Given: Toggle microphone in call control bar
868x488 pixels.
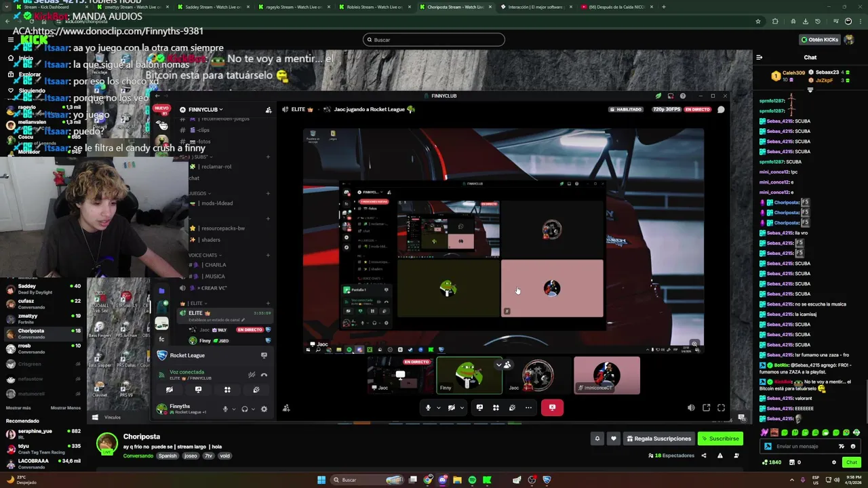Looking at the screenshot, I should point(427,408).
